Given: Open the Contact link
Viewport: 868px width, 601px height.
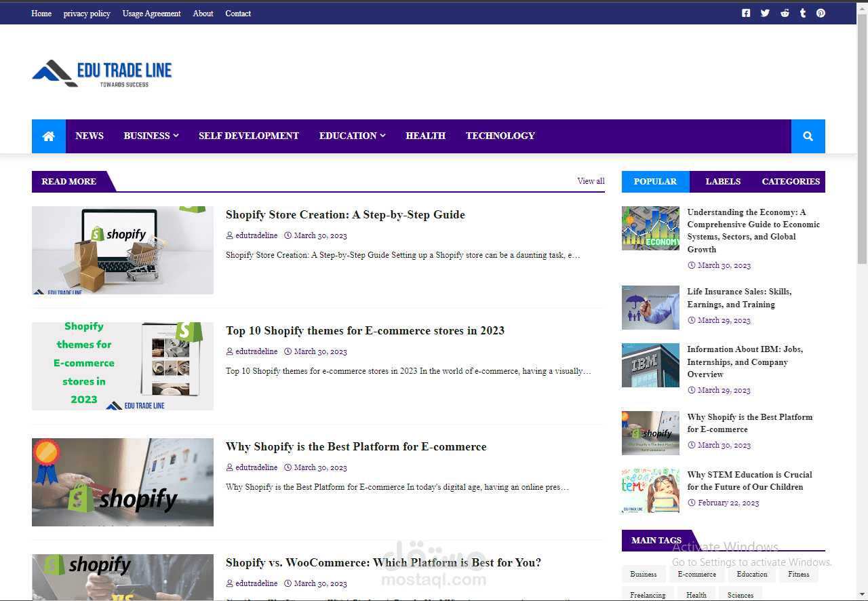Looking at the screenshot, I should point(238,14).
